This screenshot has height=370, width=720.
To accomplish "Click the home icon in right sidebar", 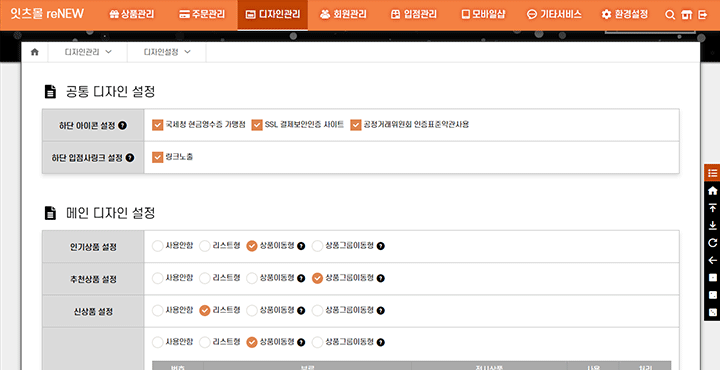I will 712,191.
